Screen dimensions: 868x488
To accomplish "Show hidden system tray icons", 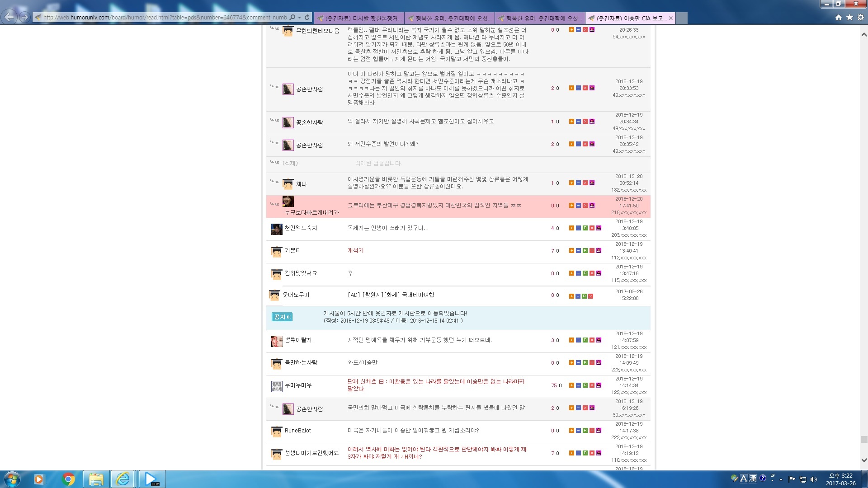I will click(x=781, y=479).
